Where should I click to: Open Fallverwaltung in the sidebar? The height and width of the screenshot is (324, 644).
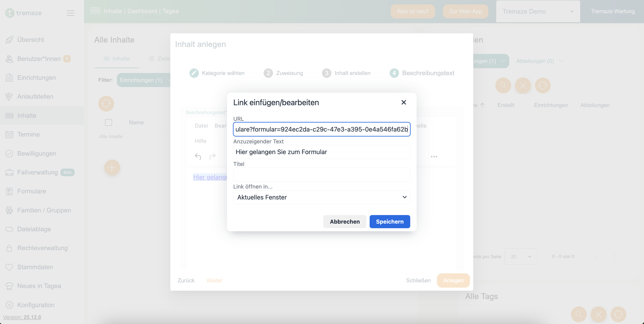click(38, 172)
